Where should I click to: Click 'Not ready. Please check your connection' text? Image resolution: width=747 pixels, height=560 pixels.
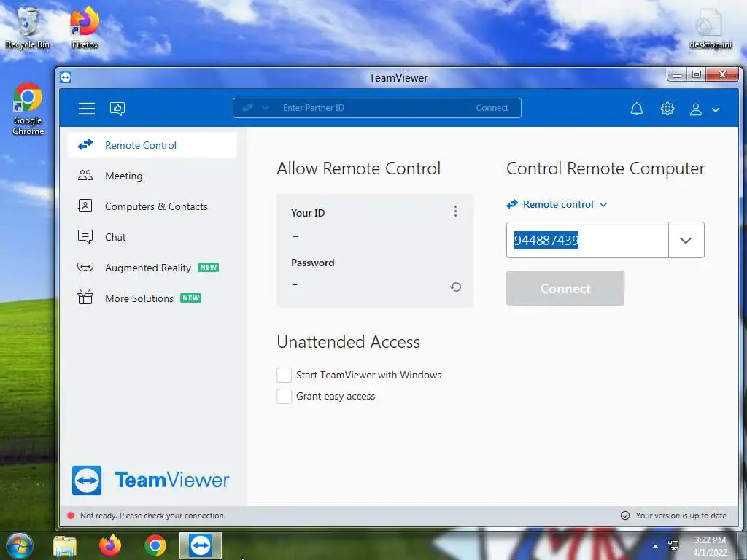click(152, 516)
